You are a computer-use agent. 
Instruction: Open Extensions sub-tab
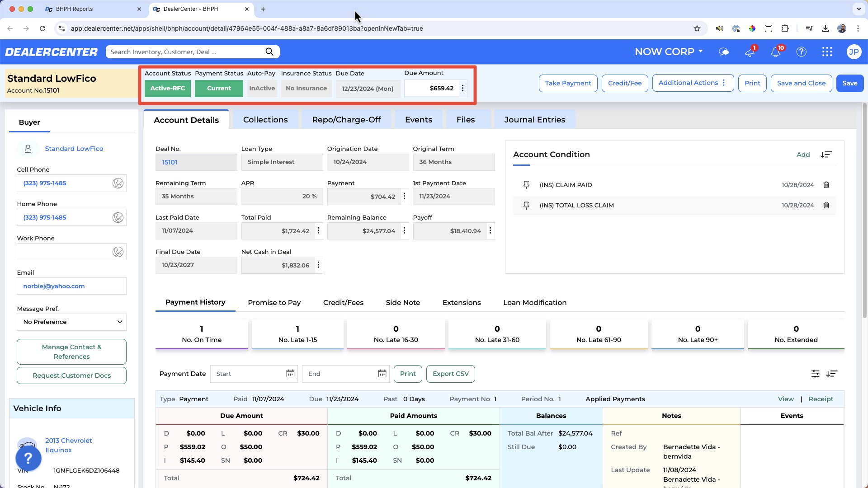click(462, 303)
